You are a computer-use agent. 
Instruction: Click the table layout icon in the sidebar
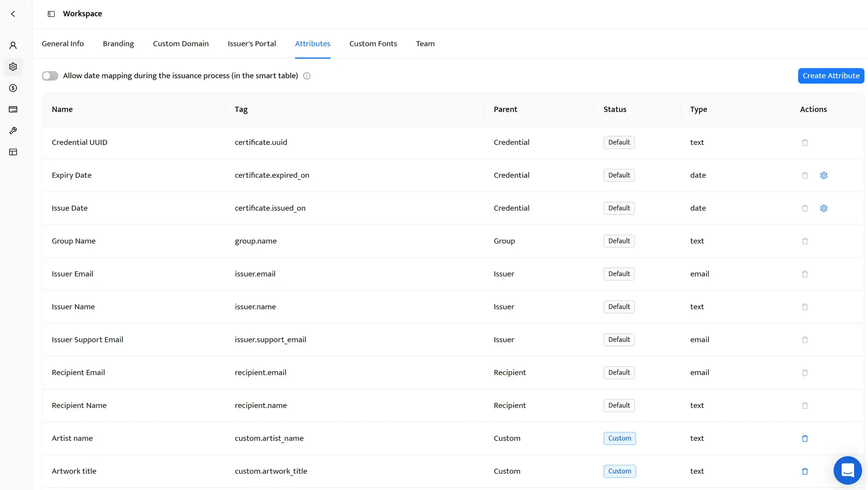pos(13,152)
